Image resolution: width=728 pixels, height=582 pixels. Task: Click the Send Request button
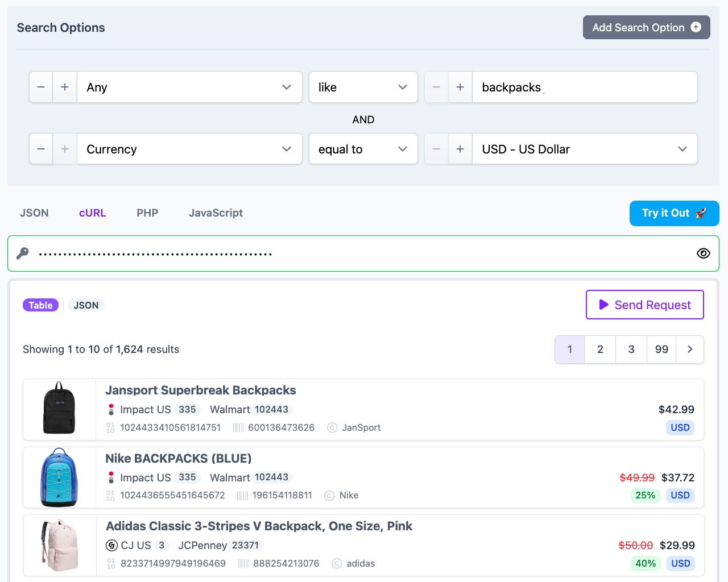click(645, 305)
